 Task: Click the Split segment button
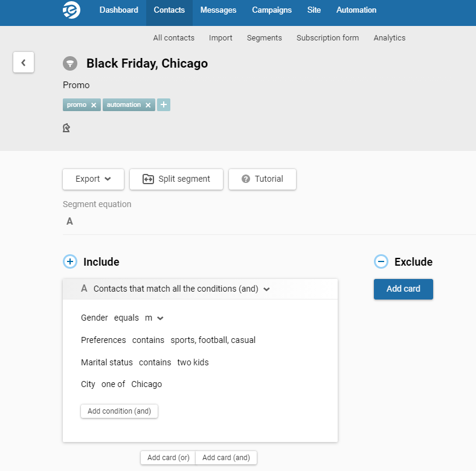point(176,179)
